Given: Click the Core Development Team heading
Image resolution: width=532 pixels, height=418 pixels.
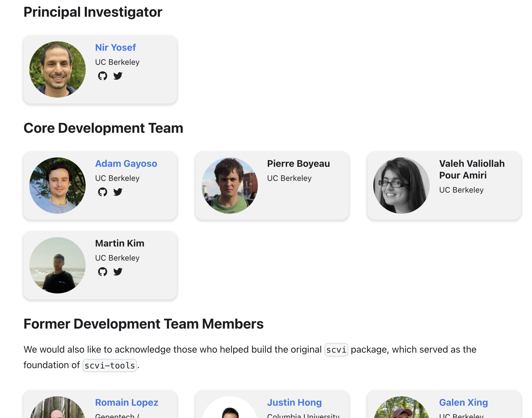Looking at the screenshot, I should (x=104, y=128).
